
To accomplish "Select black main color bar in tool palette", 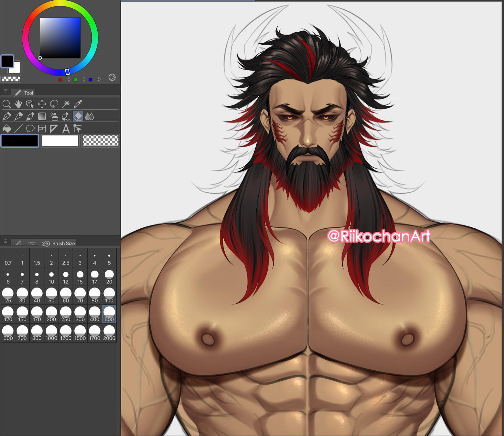I will click(x=20, y=141).
